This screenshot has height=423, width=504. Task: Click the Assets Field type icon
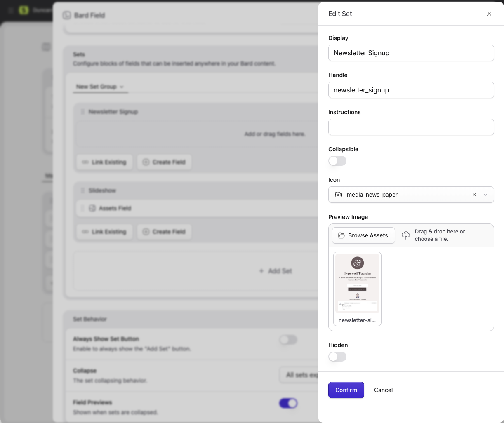coord(93,208)
